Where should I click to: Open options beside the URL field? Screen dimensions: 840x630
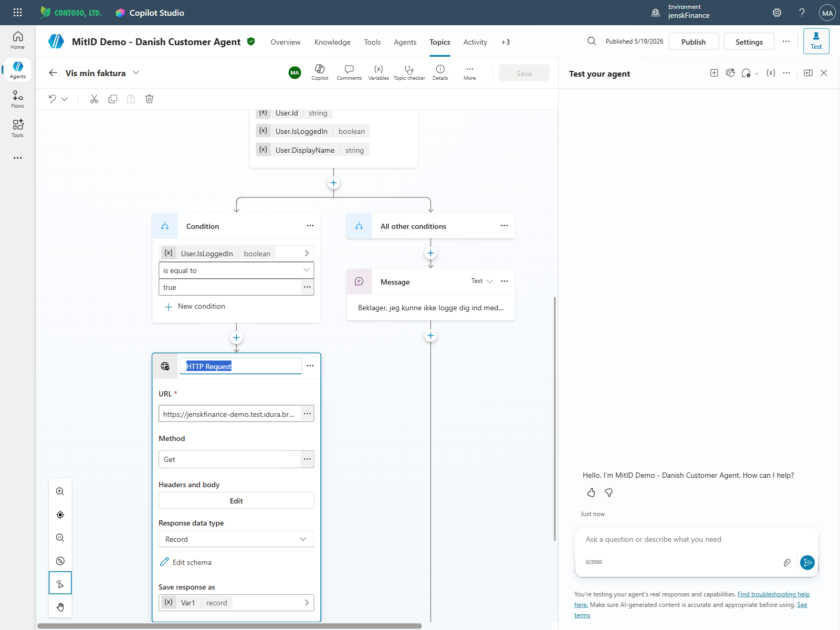click(307, 414)
